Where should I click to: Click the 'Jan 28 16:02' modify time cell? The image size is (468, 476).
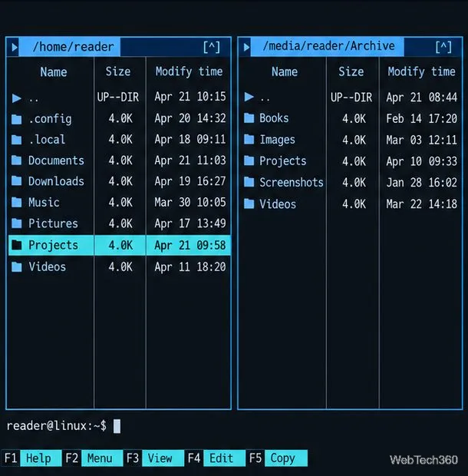click(421, 183)
